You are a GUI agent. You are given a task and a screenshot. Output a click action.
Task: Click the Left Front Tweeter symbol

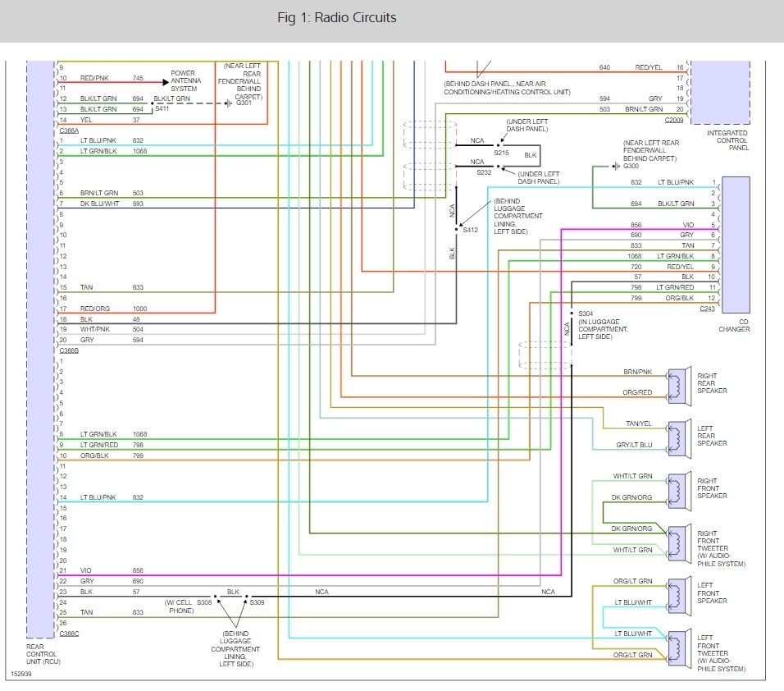[680, 648]
